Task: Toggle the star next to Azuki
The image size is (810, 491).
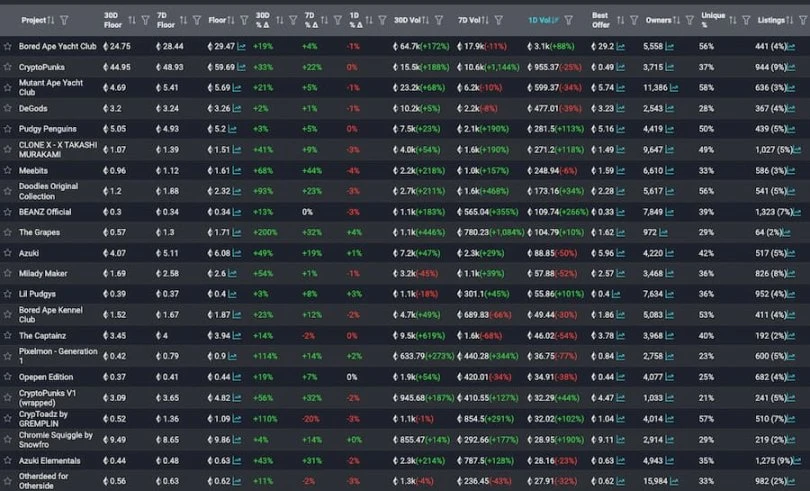Action: [x=8, y=253]
